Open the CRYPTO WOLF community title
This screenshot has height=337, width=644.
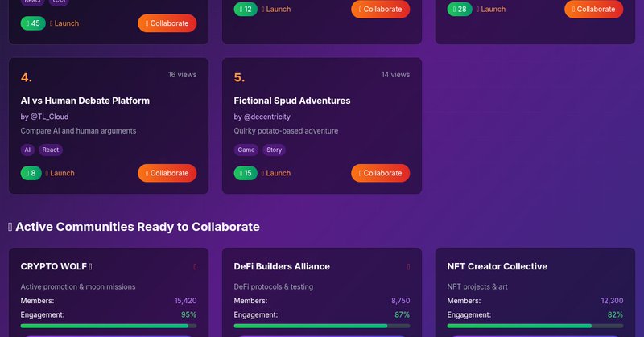[56, 266]
